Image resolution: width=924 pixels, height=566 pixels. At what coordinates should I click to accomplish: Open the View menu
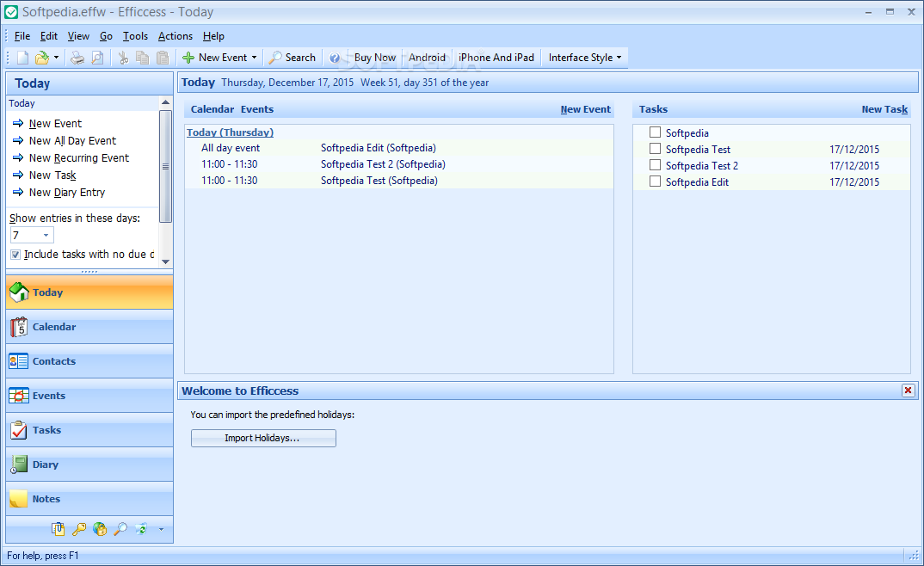[78, 36]
